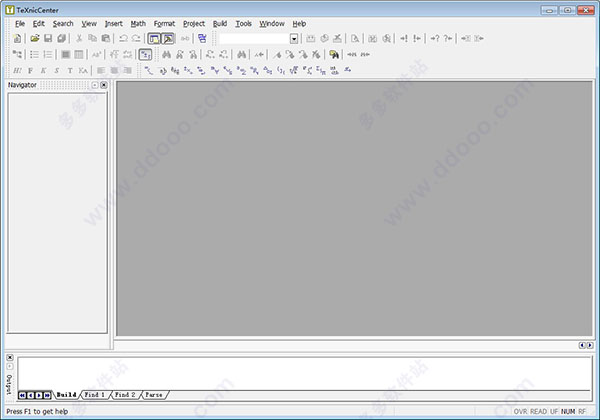Click the Insert figure icon
The image size is (600, 420).
(66, 54)
